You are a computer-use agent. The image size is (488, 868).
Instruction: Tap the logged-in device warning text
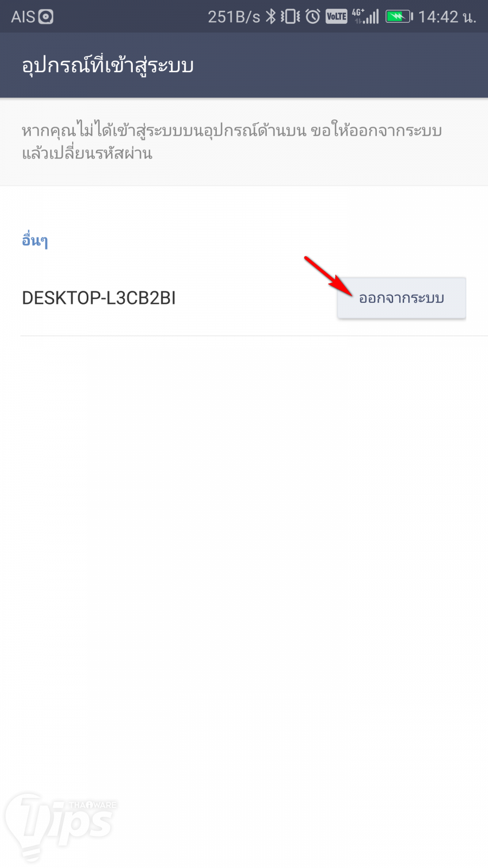click(x=232, y=142)
